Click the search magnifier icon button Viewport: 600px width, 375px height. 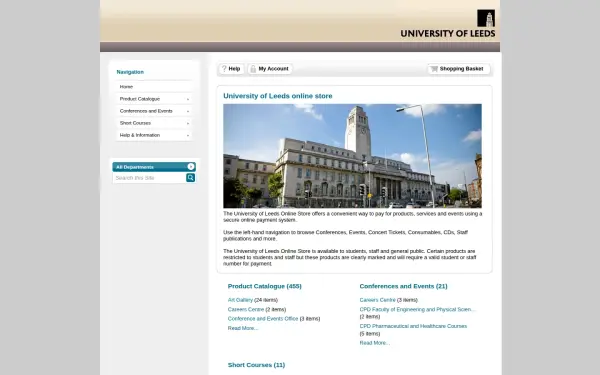click(x=191, y=178)
